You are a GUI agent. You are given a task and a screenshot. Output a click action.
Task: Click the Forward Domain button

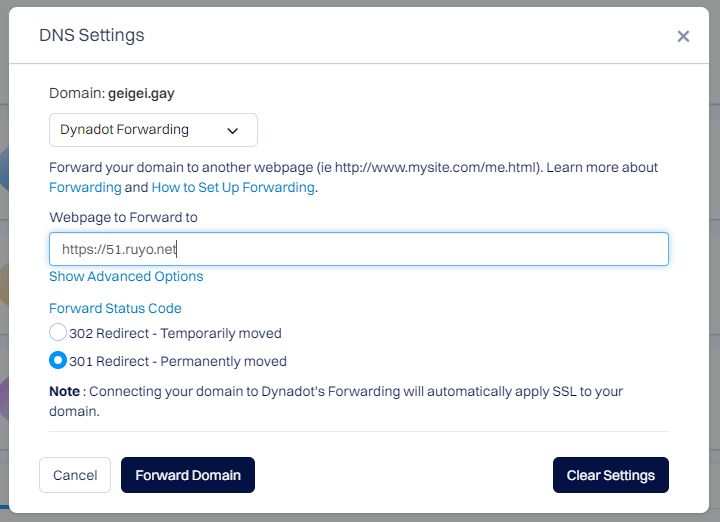pos(188,475)
